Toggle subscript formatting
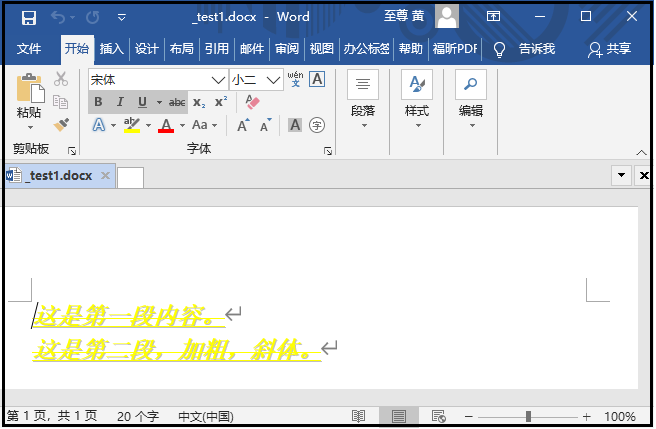The image size is (656, 429). [199, 103]
